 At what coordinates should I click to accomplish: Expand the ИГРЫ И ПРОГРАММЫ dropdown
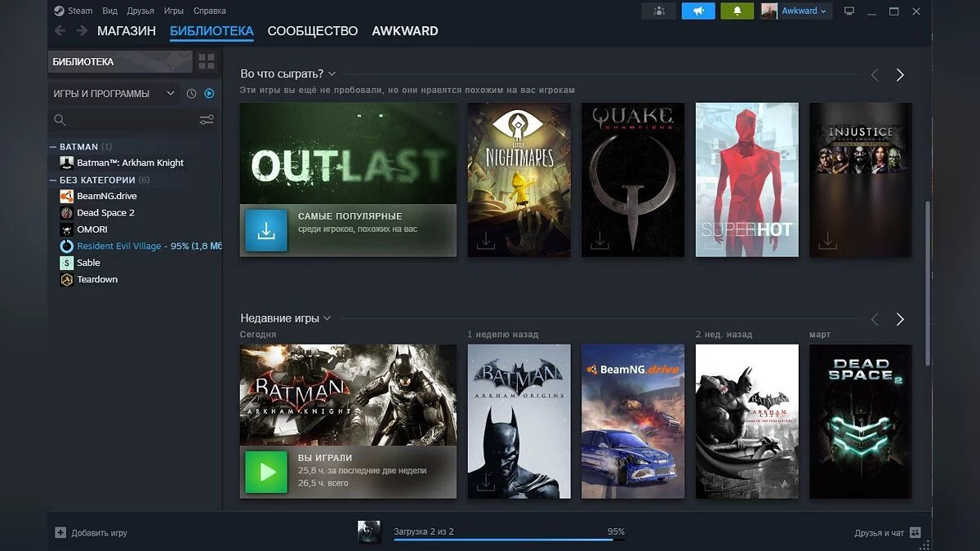[170, 94]
